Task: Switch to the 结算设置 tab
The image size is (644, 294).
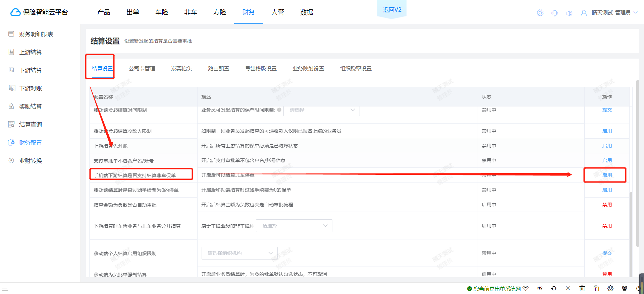Action: (x=102, y=68)
